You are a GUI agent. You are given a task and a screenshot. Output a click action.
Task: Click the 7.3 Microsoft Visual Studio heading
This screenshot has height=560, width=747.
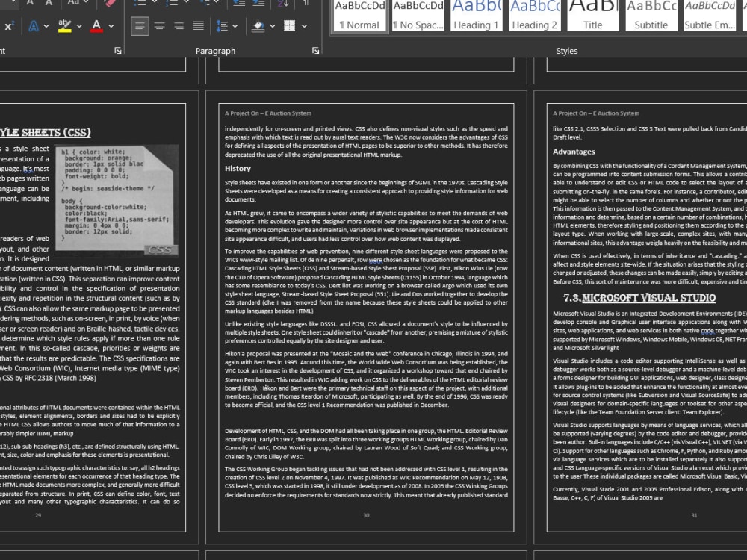[x=639, y=298]
